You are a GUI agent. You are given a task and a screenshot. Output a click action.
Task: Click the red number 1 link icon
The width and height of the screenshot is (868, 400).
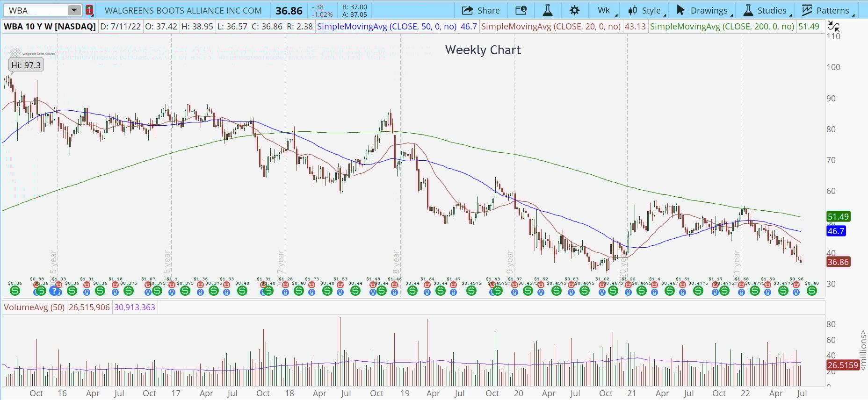pyautogui.click(x=89, y=10)
